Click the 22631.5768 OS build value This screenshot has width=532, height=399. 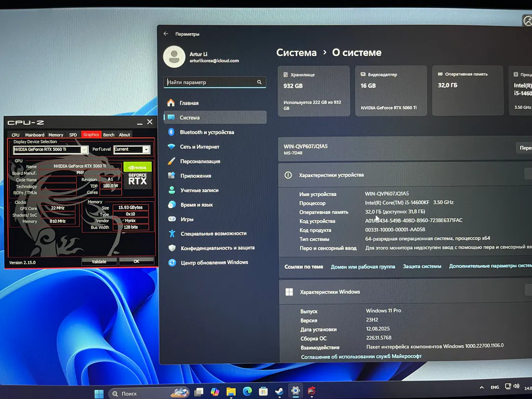point(379,337)
